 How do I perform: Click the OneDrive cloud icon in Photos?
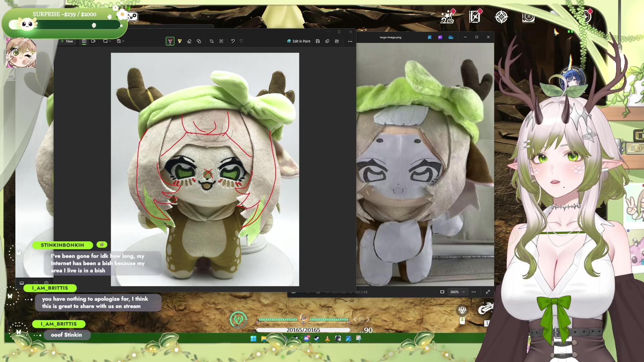[x=451, y=37]
